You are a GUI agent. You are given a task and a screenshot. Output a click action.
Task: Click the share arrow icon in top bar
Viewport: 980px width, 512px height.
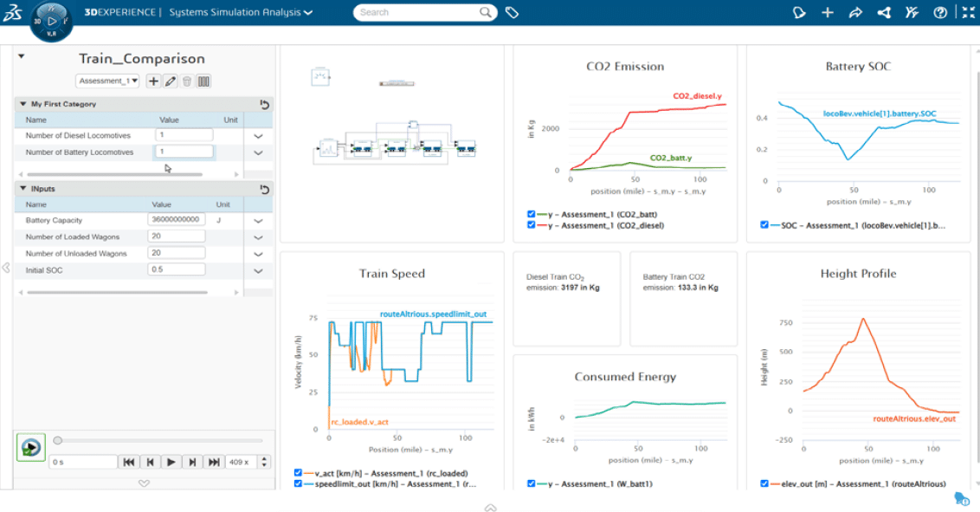[x=855, y=12]
